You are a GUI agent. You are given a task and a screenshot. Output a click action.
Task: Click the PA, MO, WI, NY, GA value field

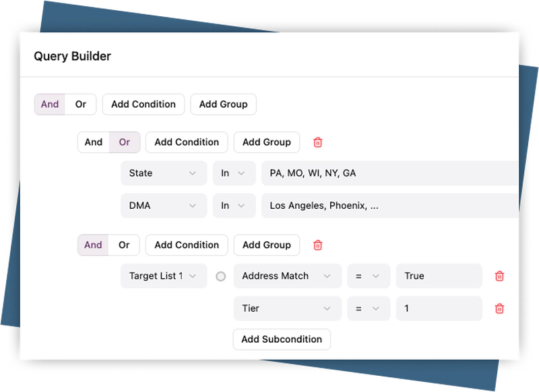(x=390, y=173)
